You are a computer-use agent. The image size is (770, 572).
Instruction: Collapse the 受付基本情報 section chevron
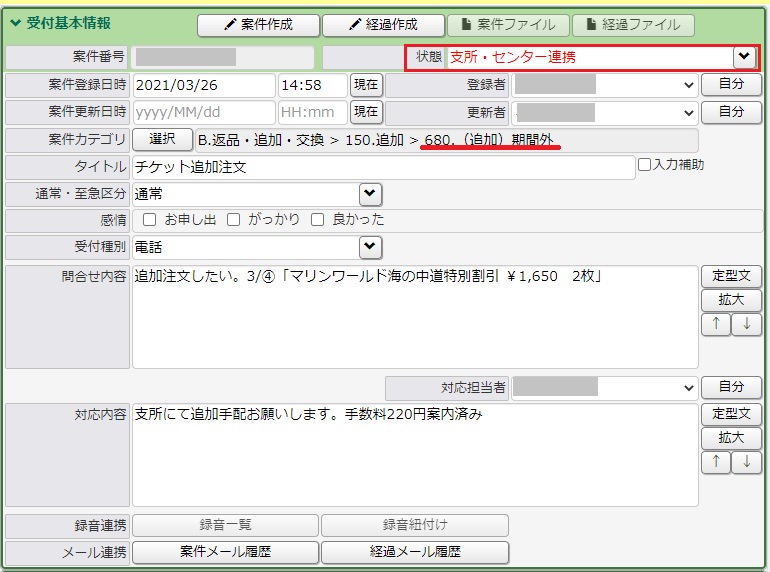[16, 23]
